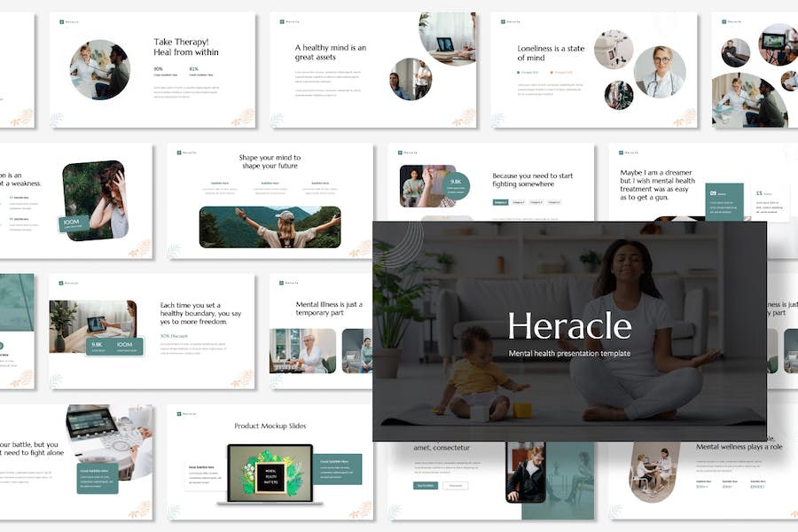Click the Heracle logo on healthy mind slide

pyautogui.click(x=290, y=22)
